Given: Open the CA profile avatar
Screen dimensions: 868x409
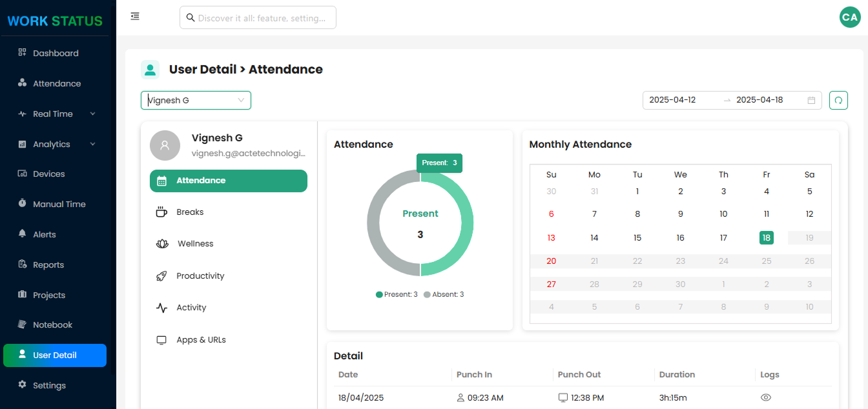Looking at the screenshot, I should (850, 17).
